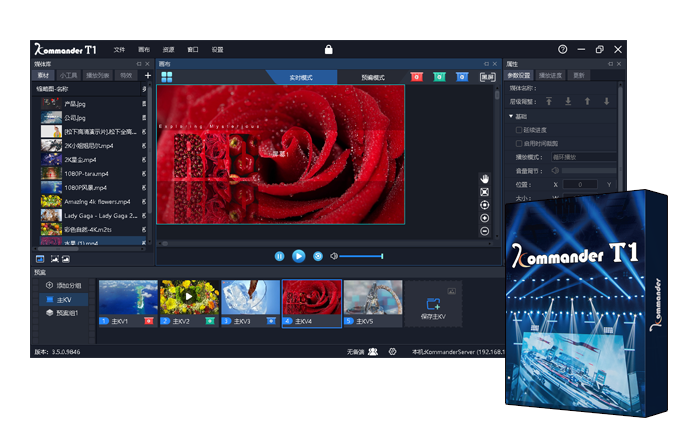
Task: Click the zoom in plus icon
Action: coord(485,218)
